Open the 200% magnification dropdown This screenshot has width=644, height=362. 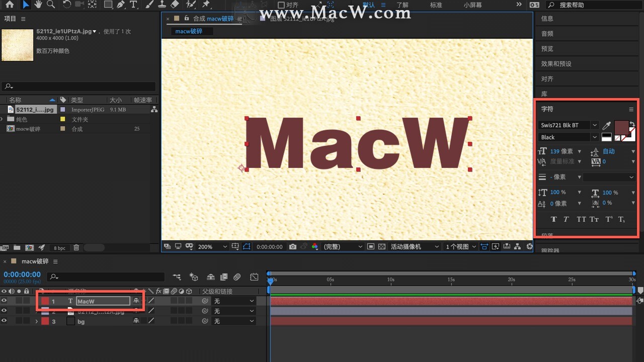tap(212, 247)
